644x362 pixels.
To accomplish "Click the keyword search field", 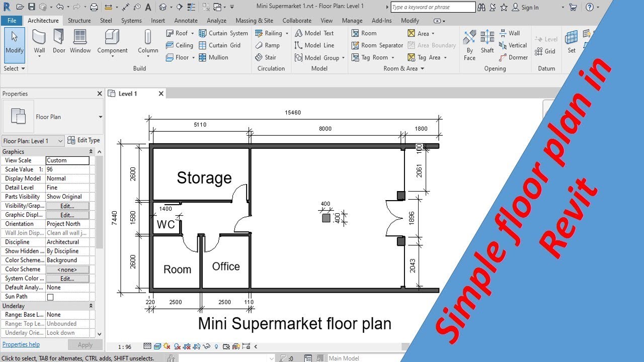I will pos(433,7).
